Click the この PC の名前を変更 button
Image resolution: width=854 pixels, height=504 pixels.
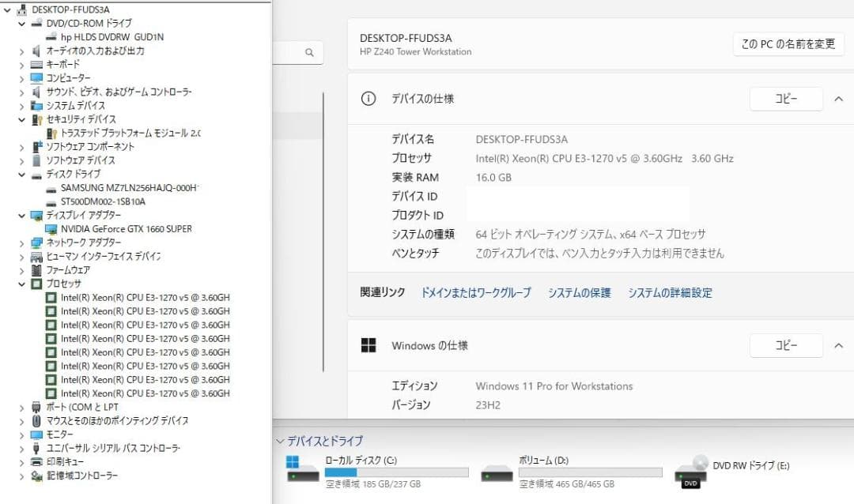(787, 45)
